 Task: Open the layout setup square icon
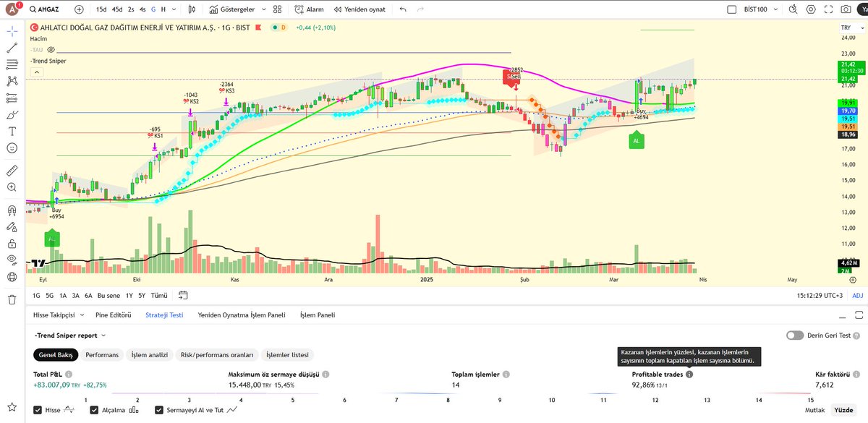(x=732, y=9)
